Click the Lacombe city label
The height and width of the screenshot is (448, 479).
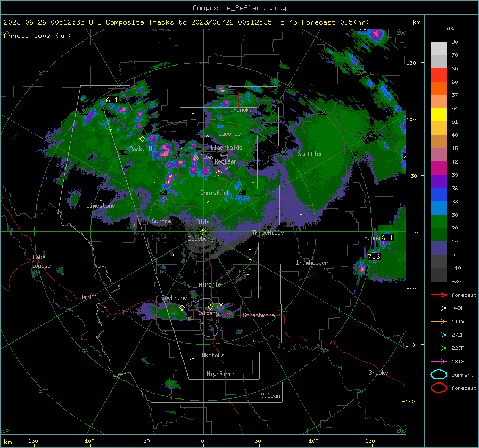point(229,134)
